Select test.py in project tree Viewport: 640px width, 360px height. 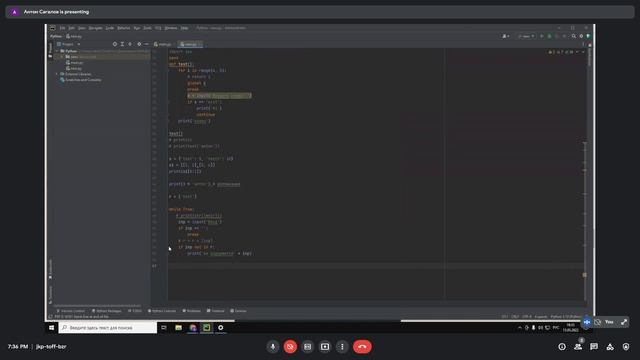click(x=74, y=69)
